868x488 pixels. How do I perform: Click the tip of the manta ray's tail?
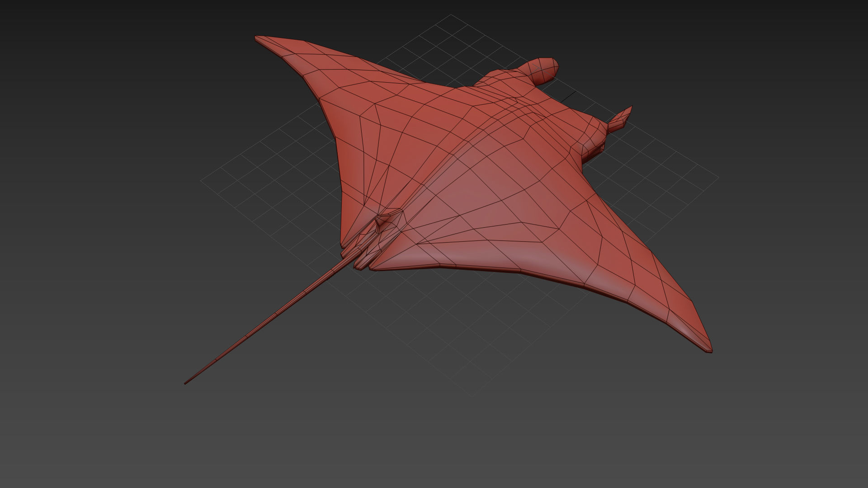point(186,383)
